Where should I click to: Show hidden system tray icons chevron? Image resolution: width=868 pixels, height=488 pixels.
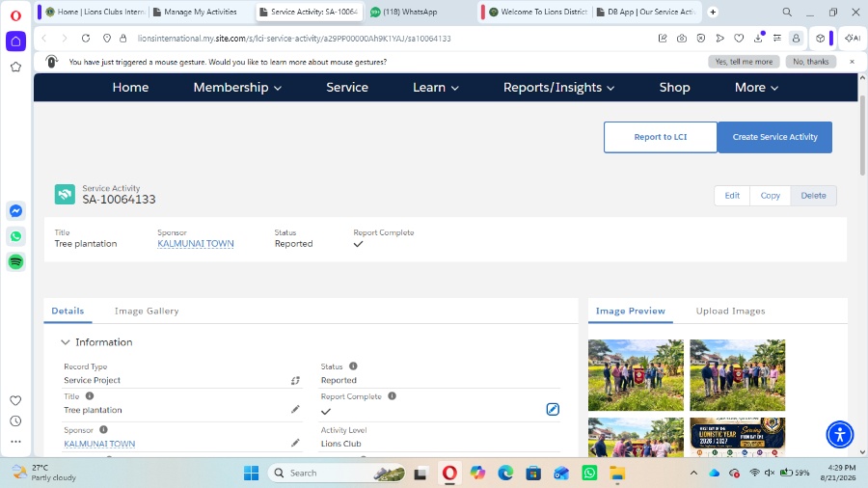pyautogui.click(x=693, y=474)
